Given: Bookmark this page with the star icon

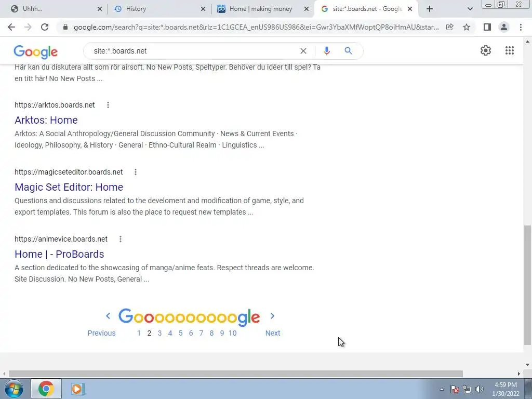Looking at the screenshot, I should pyautogui.click(x=467, y=27).
